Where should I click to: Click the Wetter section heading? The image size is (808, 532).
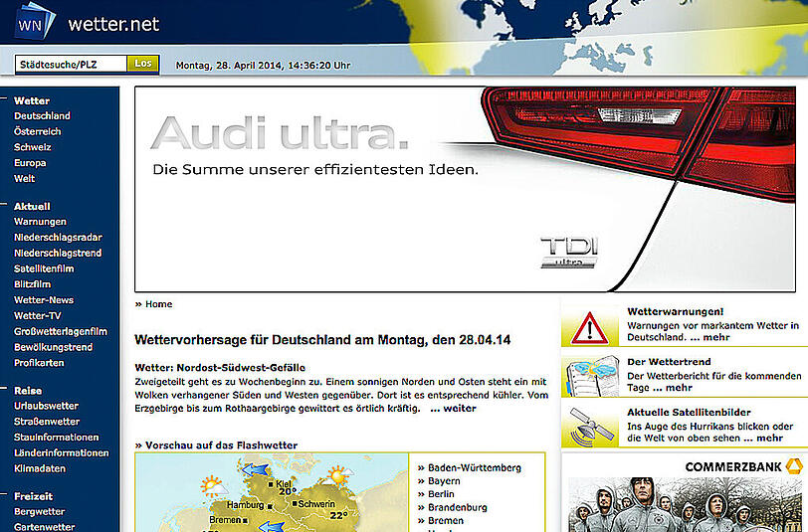[x=32, y=100]
